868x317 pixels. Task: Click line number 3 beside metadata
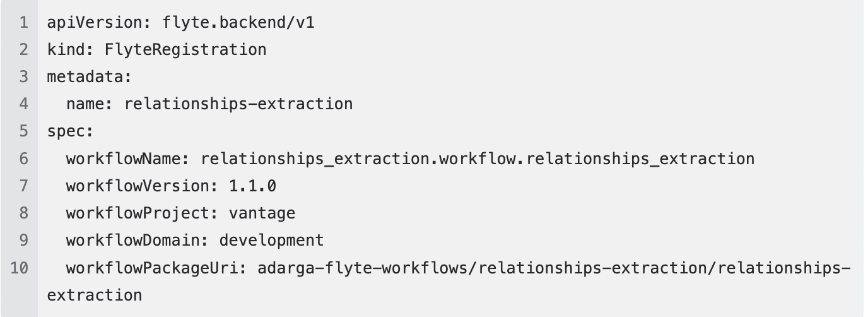[x=24, y=76]
